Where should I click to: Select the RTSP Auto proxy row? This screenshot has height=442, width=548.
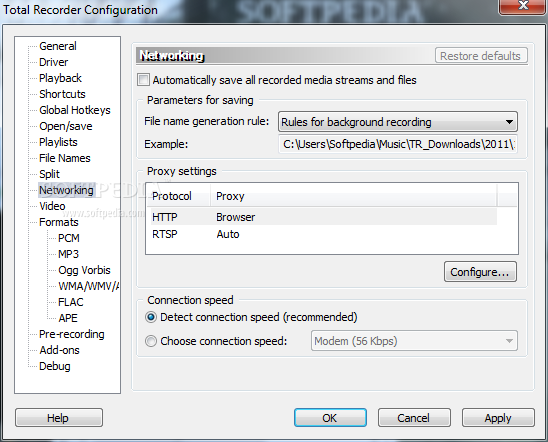coord(324,234)
